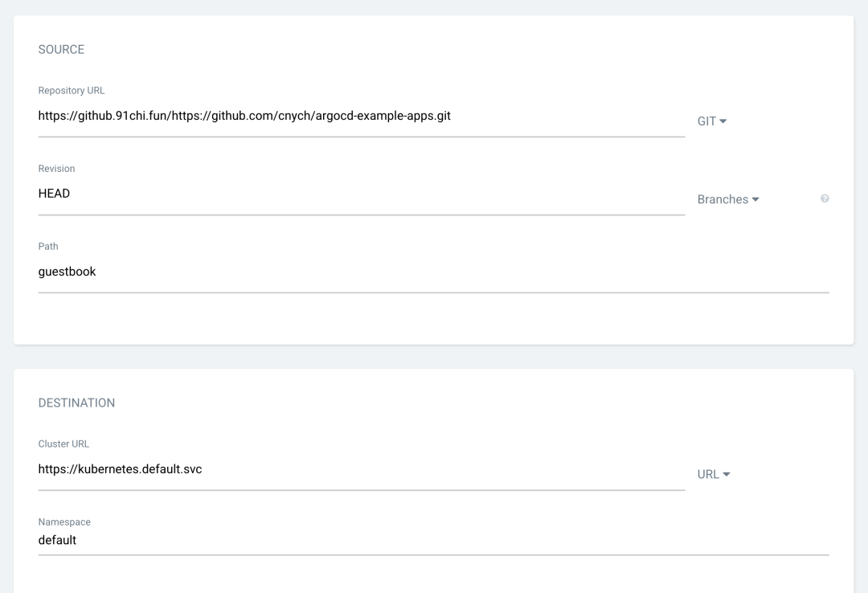Focus the Repository URL input field
Screen dimensions: 868x593
tap(361, 117)
